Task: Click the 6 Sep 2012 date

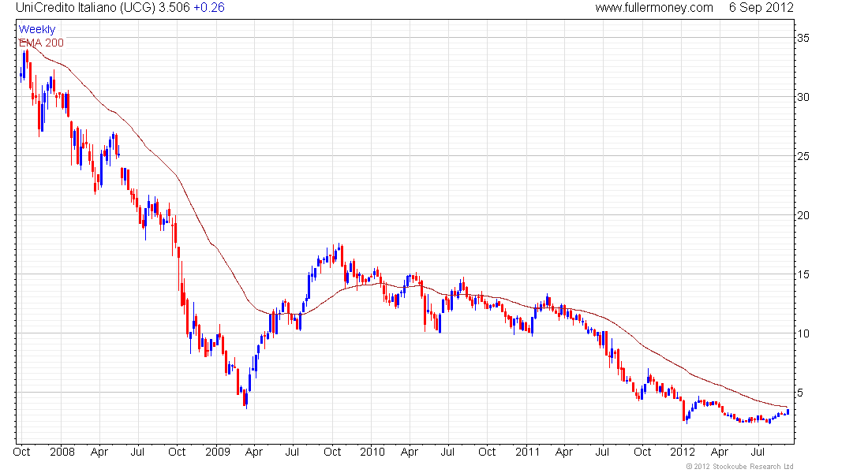Action: pyautogui.click(x=761, y=8)
